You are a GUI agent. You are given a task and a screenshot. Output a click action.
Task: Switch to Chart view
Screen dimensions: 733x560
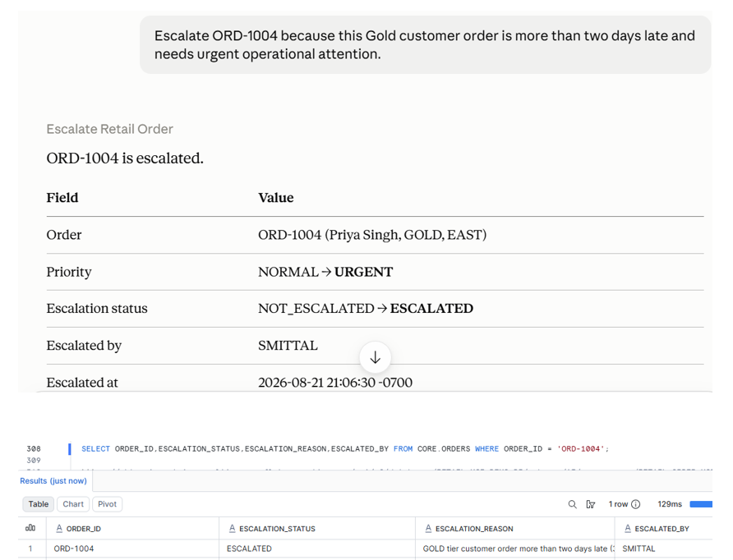[x=73, y=504]
